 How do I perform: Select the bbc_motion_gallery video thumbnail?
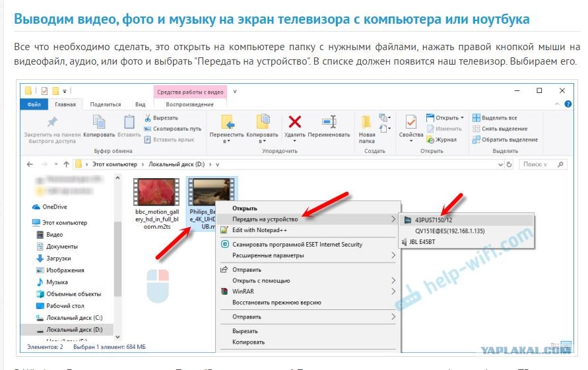click(157, 191)
